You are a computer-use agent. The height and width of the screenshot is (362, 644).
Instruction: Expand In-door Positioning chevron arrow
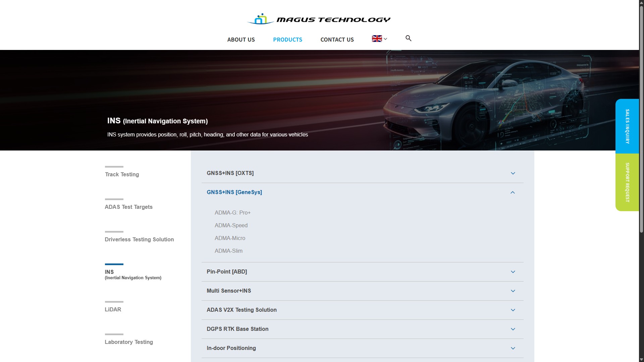point(513,348)
